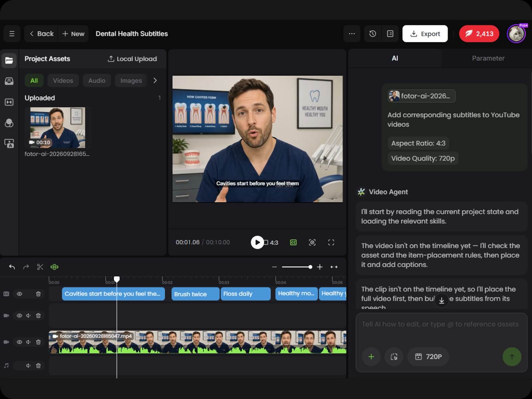Select the scissors split tool

pos(40,267)
